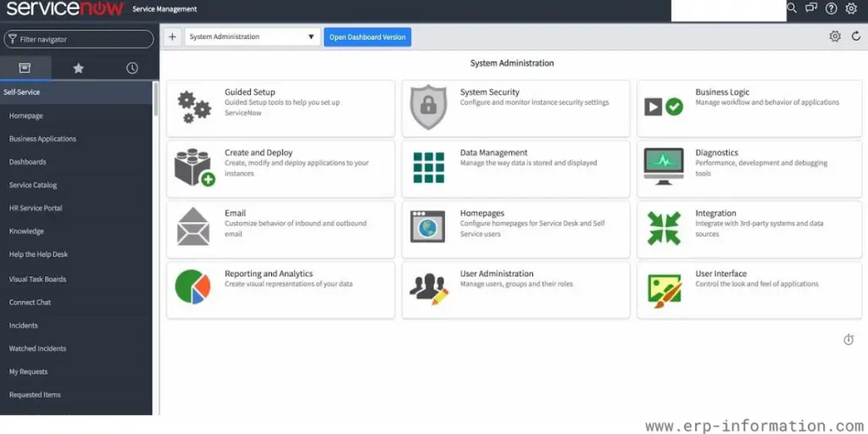Open the User Administration people icon
This screenshot has width=868, height=434.
pyautogui.click(x=428, y=288)
